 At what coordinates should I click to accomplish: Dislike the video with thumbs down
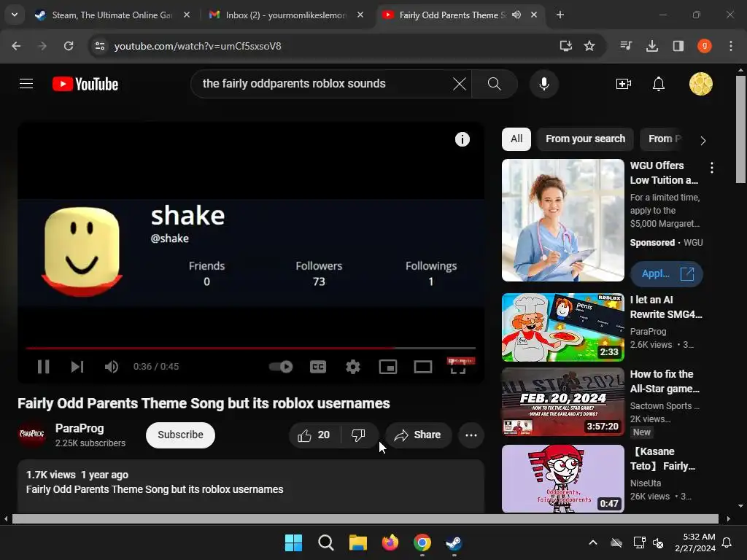(x=358, y=435)
